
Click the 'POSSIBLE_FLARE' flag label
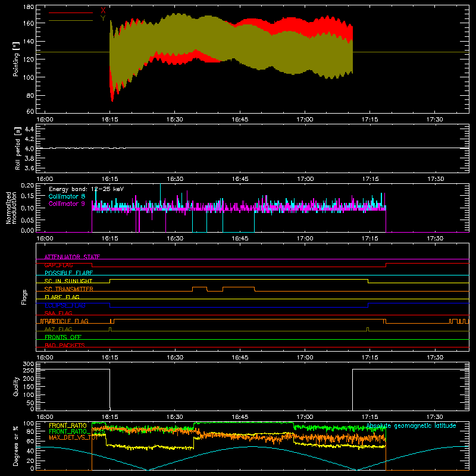[68, 273]
